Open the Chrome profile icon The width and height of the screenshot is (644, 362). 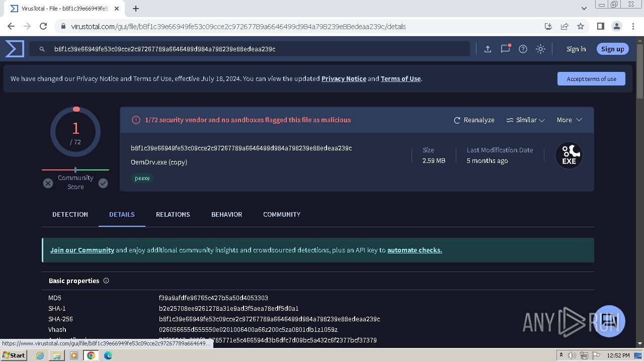tap(616, 26)
